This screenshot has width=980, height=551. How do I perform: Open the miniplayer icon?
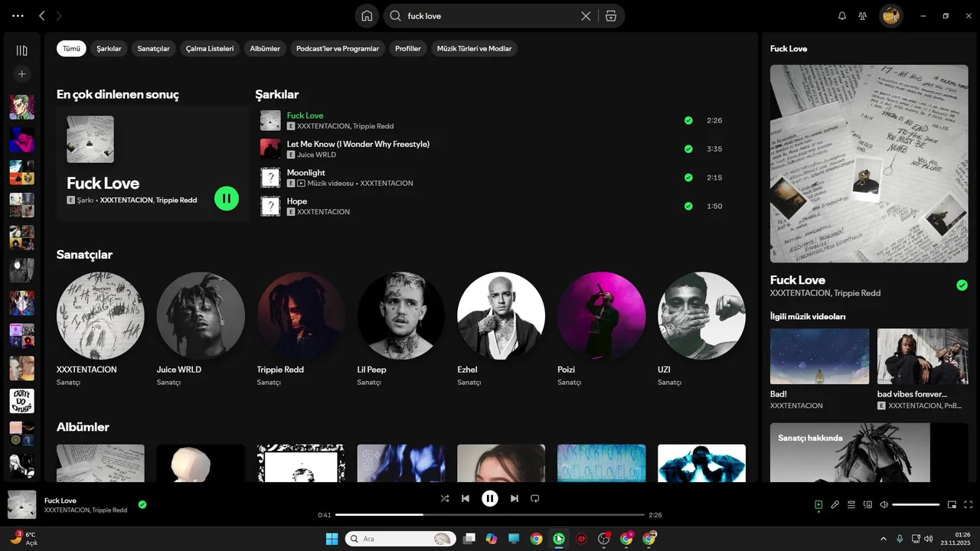pyautogui.click(x=952, y=504)
